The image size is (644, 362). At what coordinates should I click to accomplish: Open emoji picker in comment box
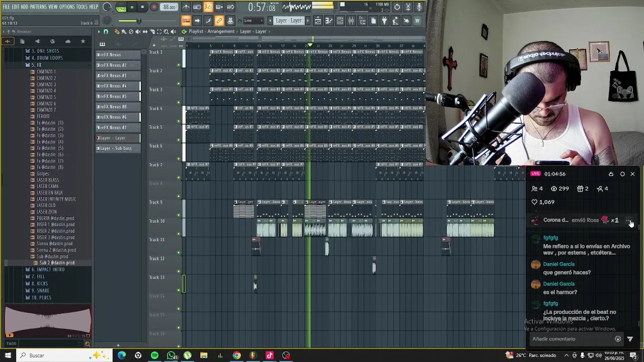pos(618,339)
